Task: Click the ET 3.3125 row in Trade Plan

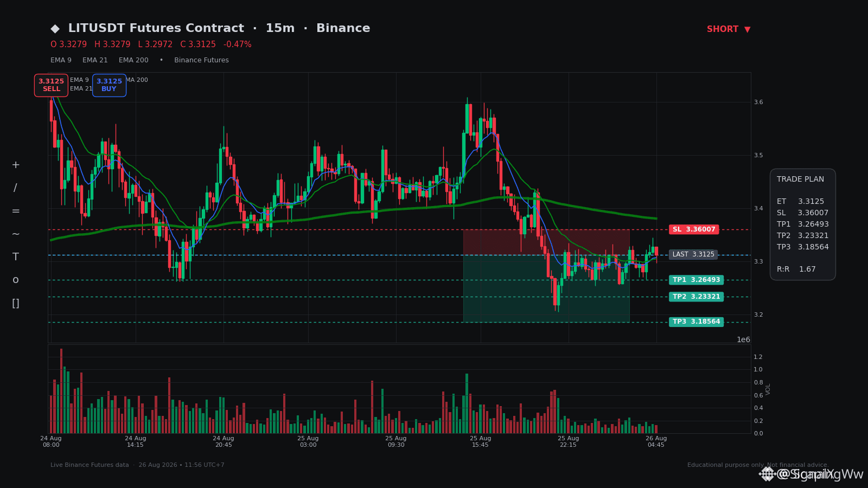Action: pyautogui.click(x=800, y=202)
